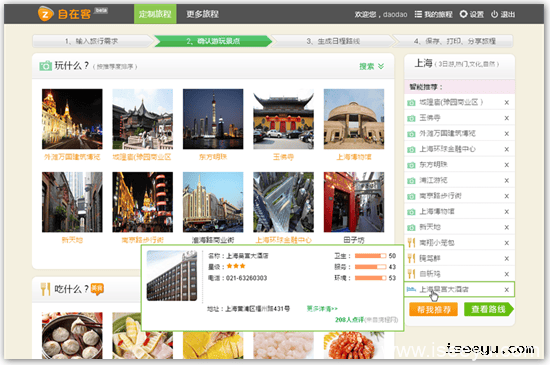The width and height of the screenshot is (550, 365).
Task: Remove 上海环球金融中心 from recommendation list
Action: [x=507, y=149]
